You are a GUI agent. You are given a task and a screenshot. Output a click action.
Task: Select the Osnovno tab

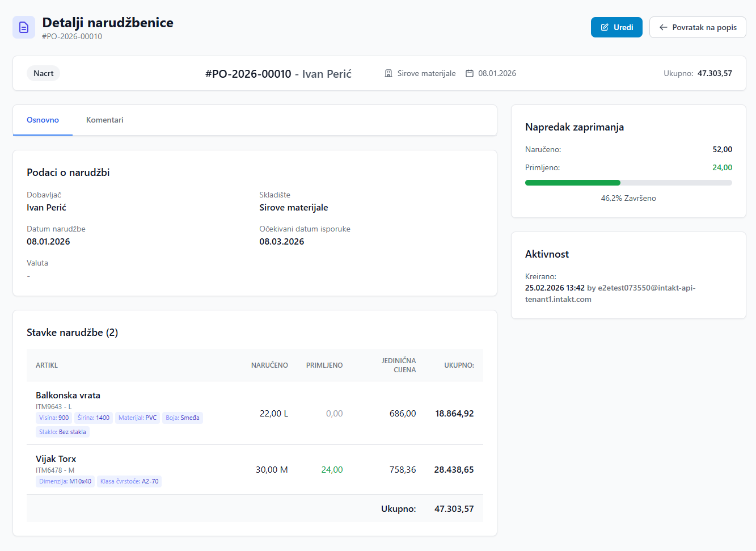(x=43, y=120)
